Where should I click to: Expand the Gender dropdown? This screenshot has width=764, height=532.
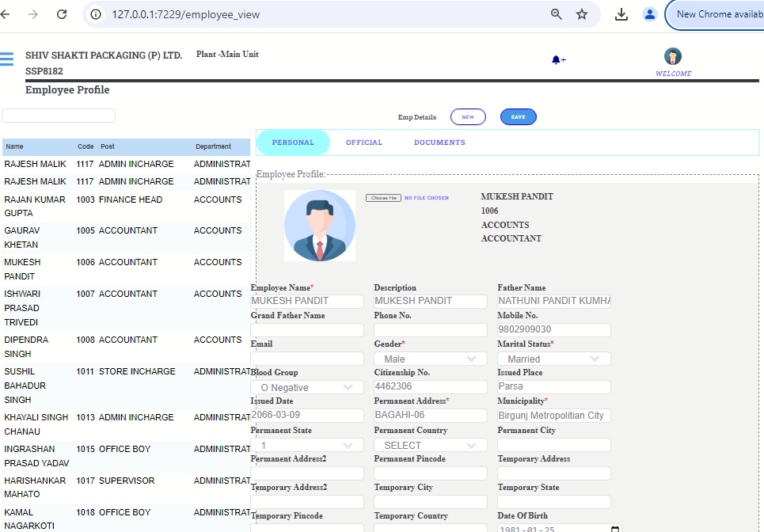(430, 359)
